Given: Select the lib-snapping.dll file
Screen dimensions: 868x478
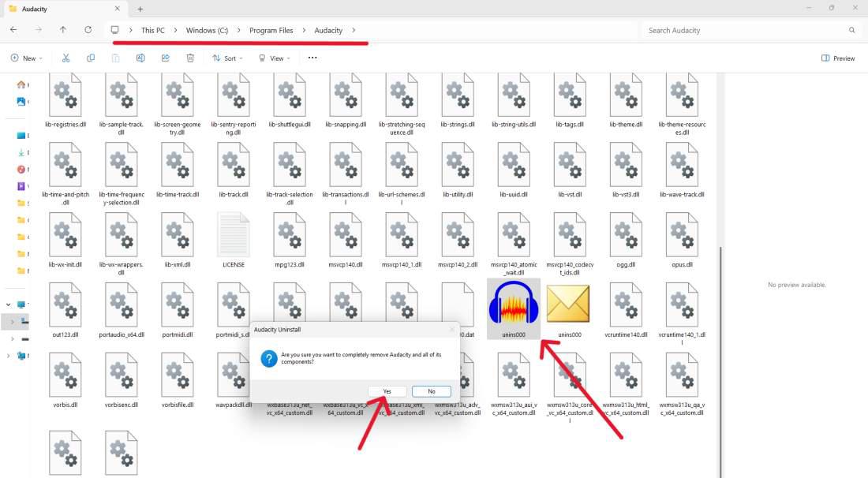Looking at the screenshot, I should (346, 101).
